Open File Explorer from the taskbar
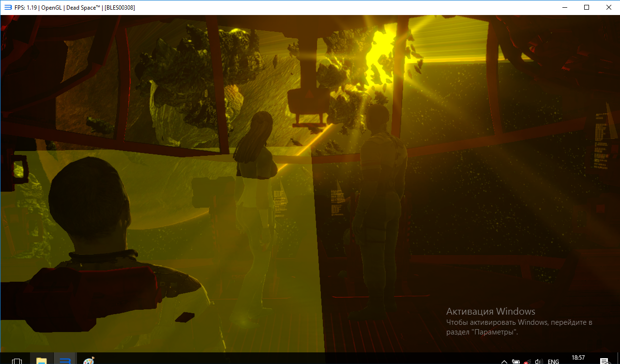Viewport: 620px width, 364px height. point(42,361)
